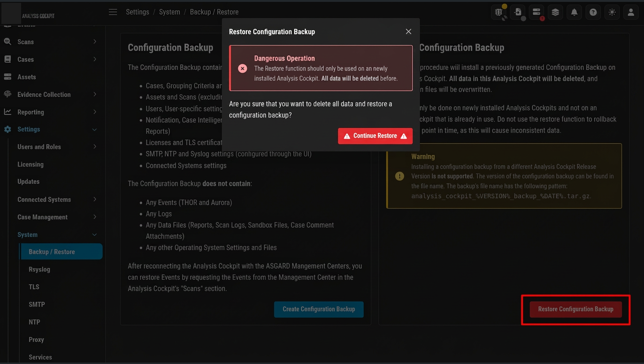644x364 pixels.
Task: Toggle the light/dark theme sun icon
Action: pos(612,12)
